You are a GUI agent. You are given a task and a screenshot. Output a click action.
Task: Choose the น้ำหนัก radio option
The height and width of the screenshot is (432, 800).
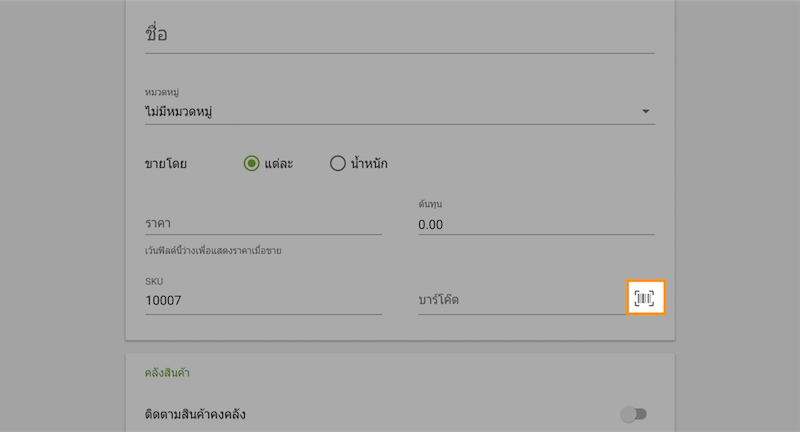point(337,163)
